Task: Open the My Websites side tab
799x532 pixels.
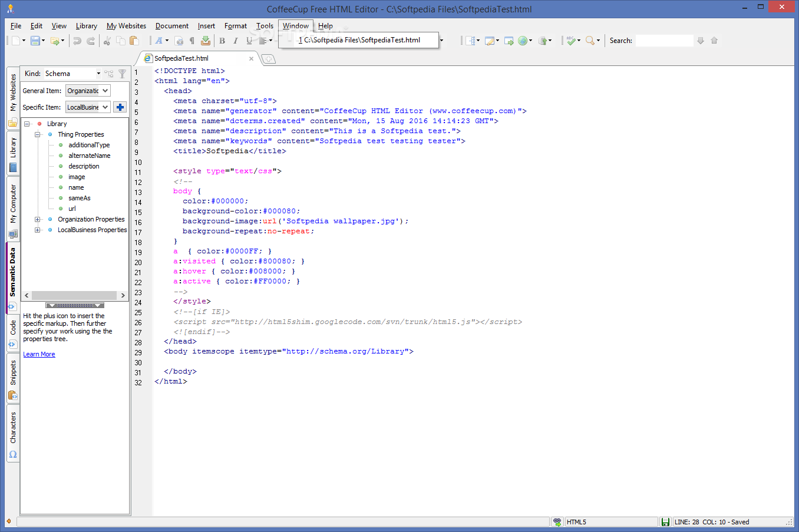Action: (x=13, y=99)
